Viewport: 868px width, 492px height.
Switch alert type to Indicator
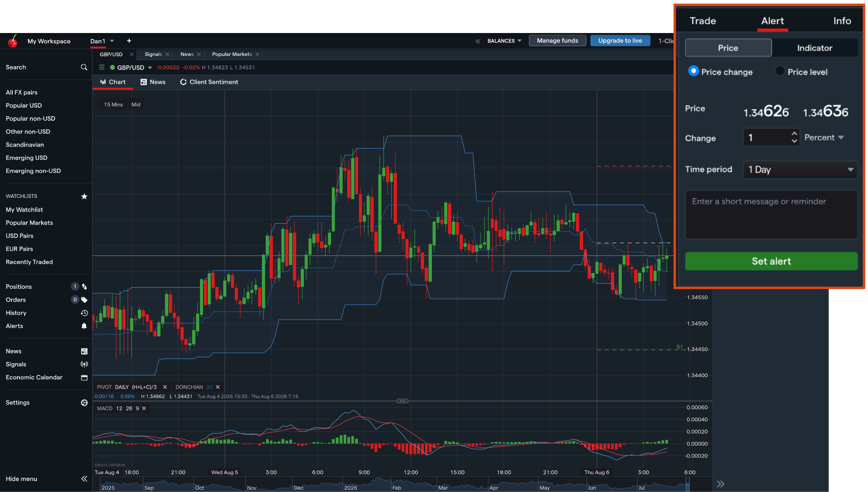click(815, 48)
